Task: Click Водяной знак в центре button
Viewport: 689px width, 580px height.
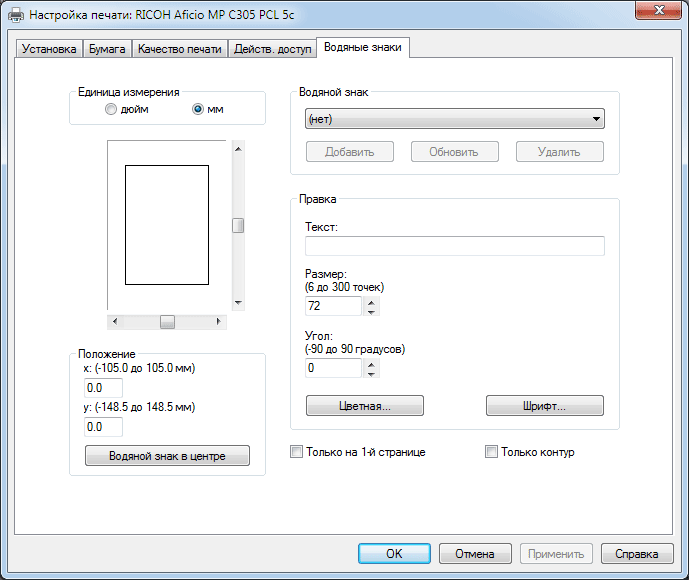Action: click(x=167, y=456)
